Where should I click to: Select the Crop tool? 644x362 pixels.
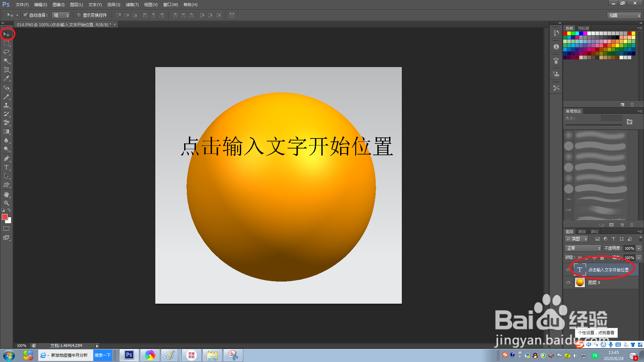click(x=6, y=70)
